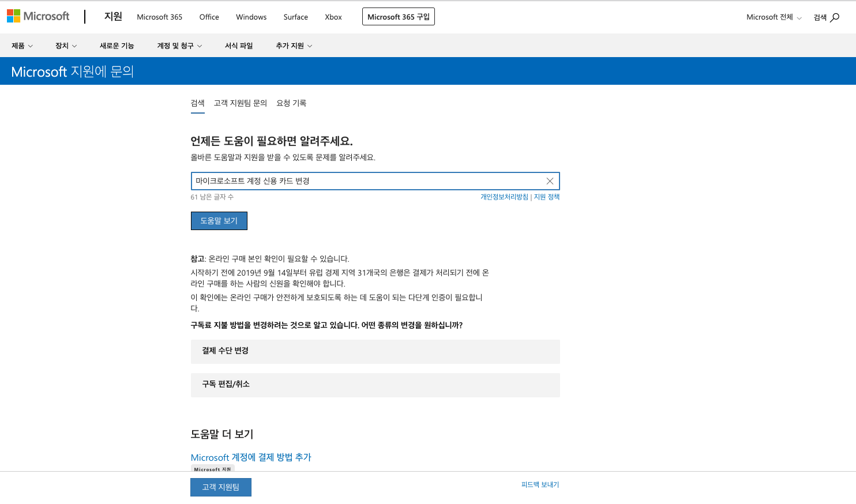The height and width of the screenshot is (504, 856).
Task: Open Microsoft 365 in top navigation
Action: 159,17
